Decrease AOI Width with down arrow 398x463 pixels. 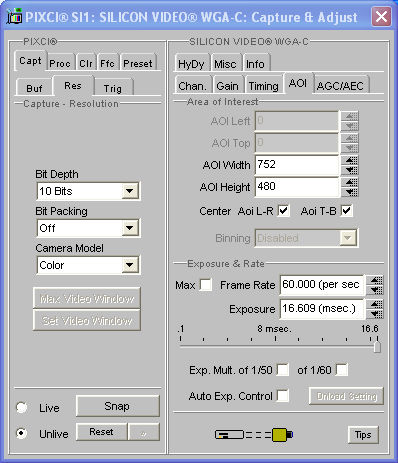pos(350,170)
